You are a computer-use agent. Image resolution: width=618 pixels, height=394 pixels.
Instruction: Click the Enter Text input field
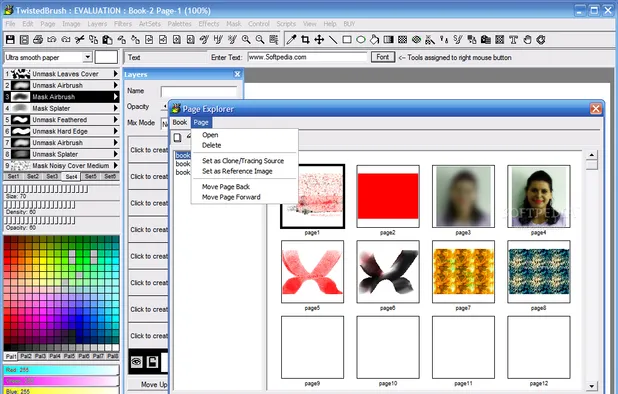307,57
